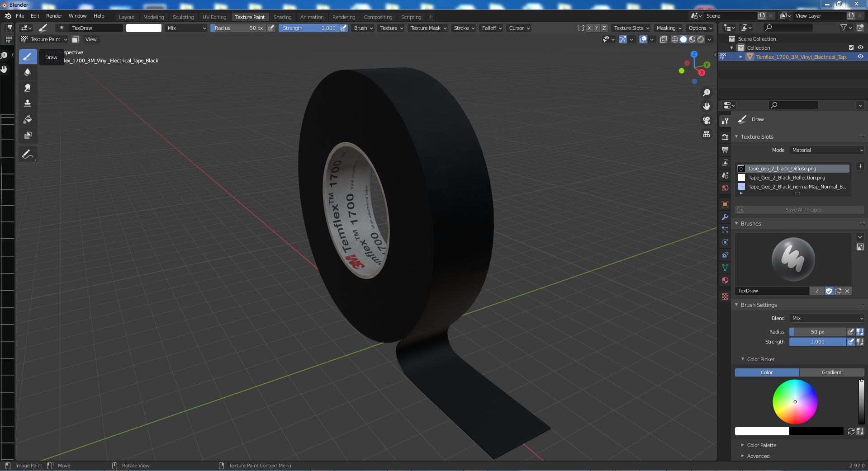The image size is (868, 471).
Task: Click the white brush color swatch in header
Action: 143,28
